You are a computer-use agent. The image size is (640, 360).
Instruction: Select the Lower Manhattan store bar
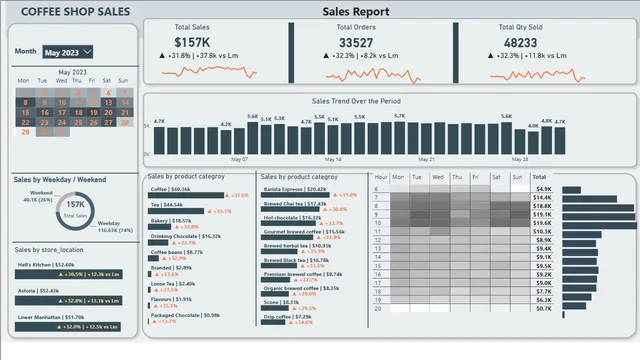click(68, 327)
